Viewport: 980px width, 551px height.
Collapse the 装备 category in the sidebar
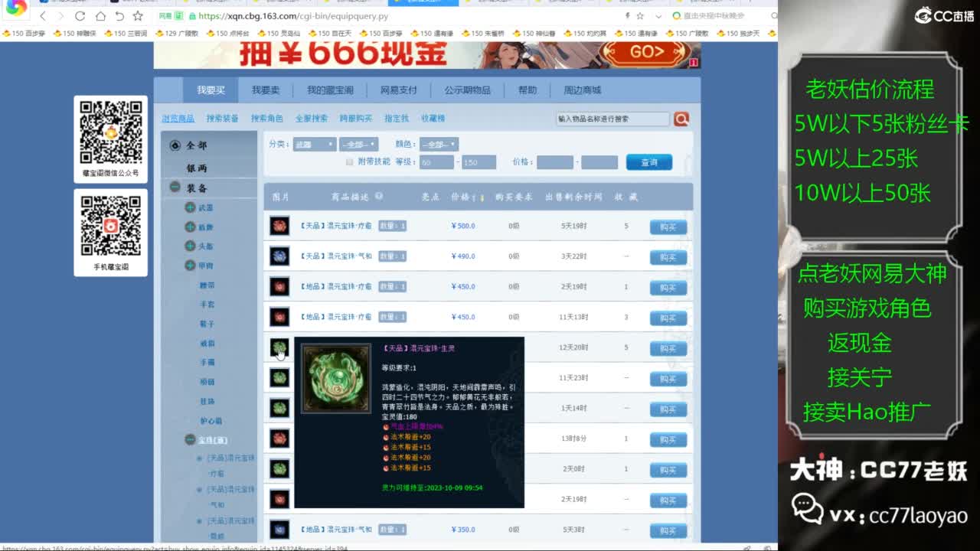174,186
